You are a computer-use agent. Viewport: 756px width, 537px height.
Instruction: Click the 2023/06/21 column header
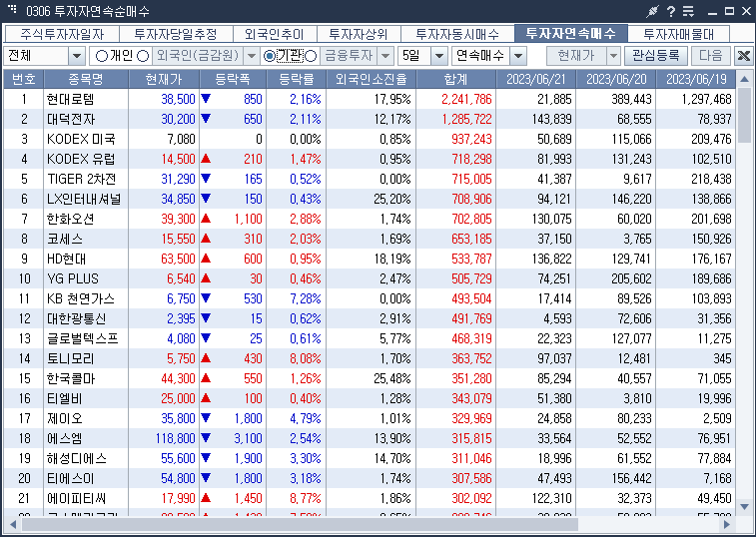pos(535,79)
